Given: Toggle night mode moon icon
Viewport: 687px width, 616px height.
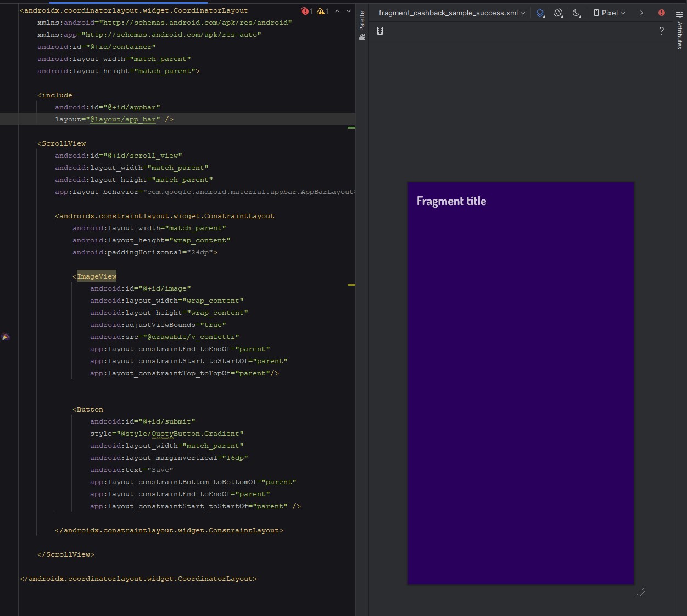Looking at the screenshot, I should [576, 13].
